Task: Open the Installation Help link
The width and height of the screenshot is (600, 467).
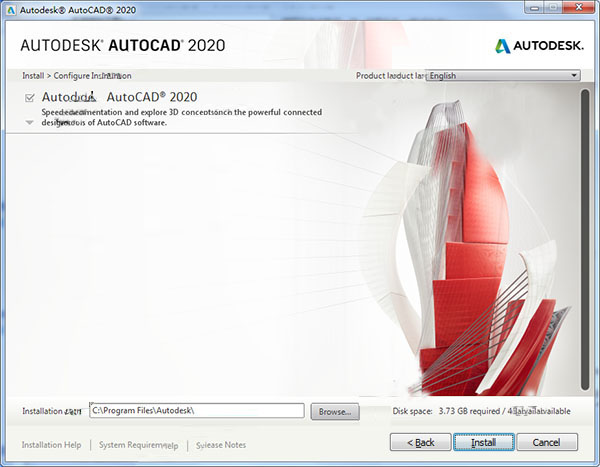Action: click(51, 445)
